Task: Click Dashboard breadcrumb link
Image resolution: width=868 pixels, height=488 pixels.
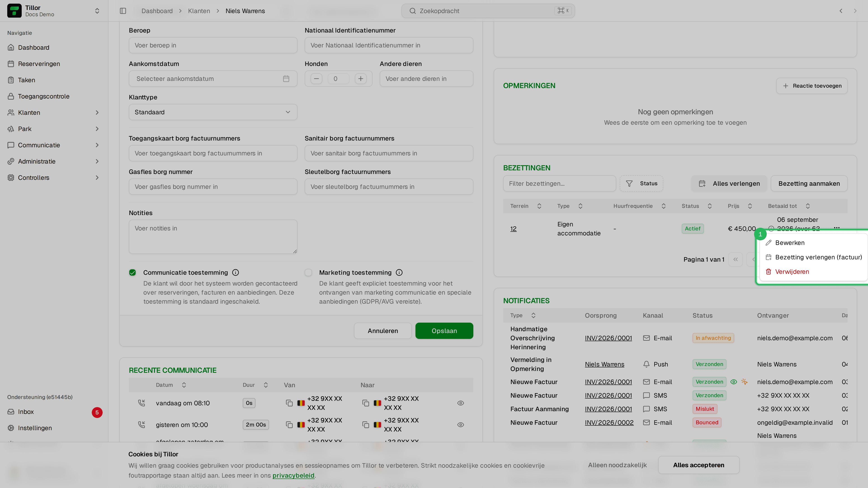Action: pos(157,11)
